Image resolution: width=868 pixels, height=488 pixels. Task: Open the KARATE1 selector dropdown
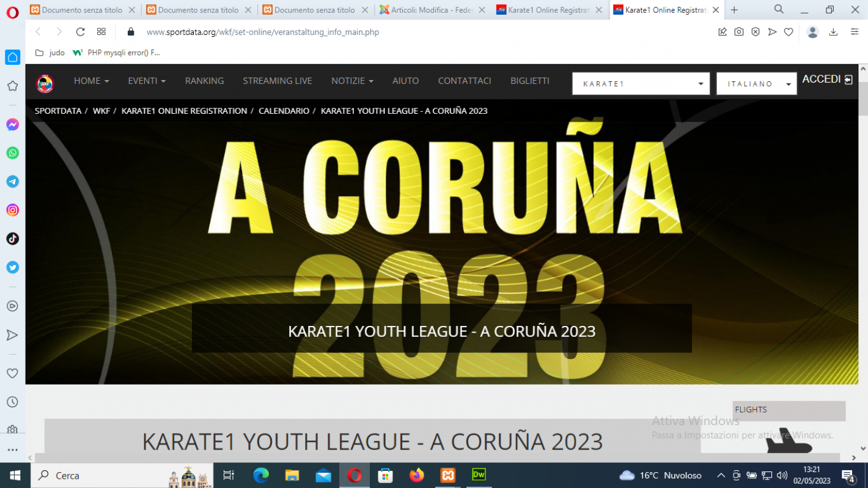coord(641,84)
